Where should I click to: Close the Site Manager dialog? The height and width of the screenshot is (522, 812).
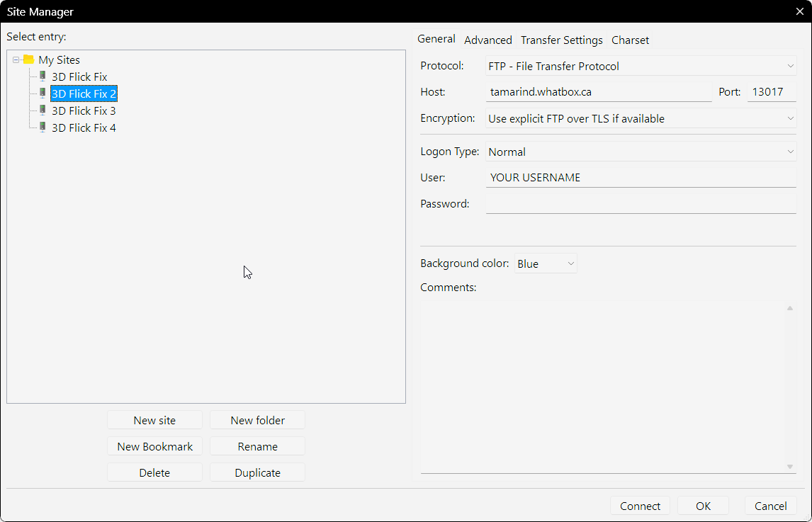799,11
